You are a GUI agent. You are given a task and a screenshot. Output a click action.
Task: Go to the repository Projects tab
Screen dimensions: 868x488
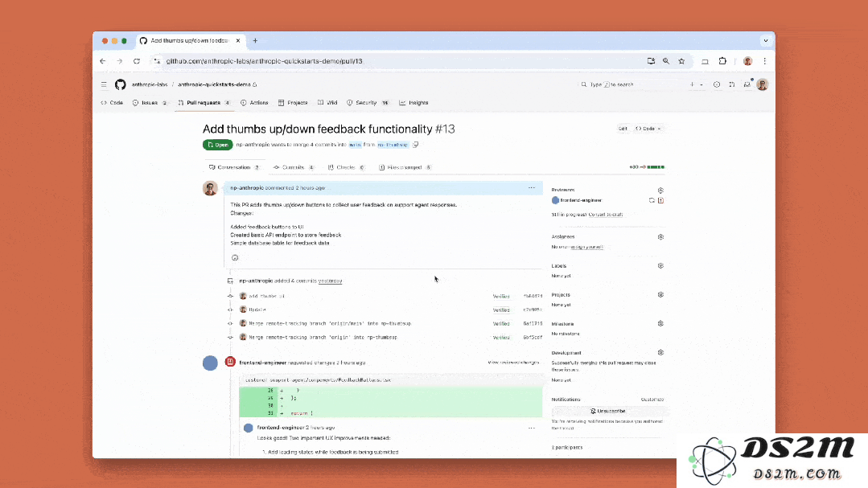click(293, 103)
